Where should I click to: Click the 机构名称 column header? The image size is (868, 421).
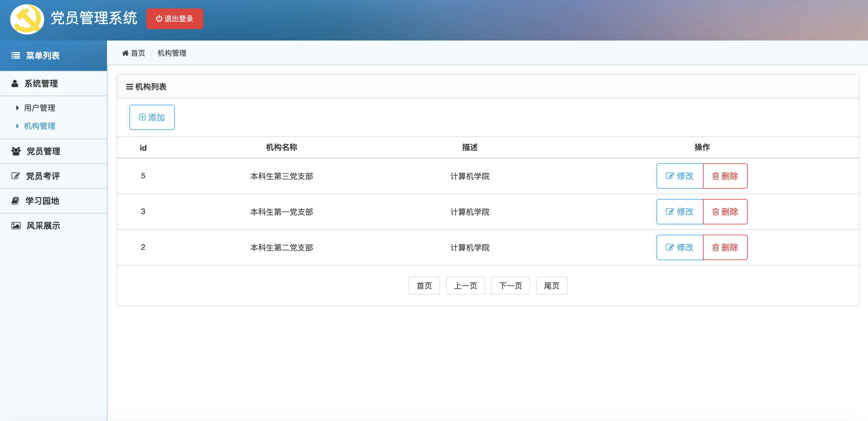[282, 147]
